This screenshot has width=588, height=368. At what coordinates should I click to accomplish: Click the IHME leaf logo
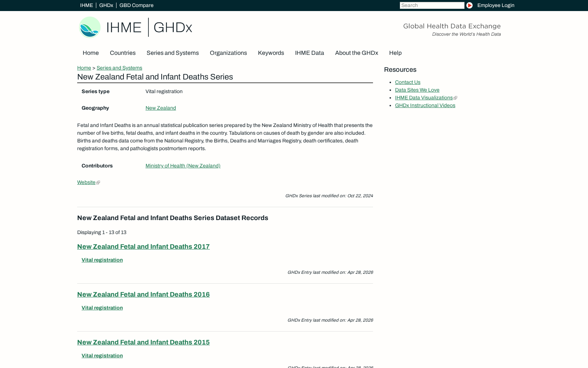coord(90,27)
